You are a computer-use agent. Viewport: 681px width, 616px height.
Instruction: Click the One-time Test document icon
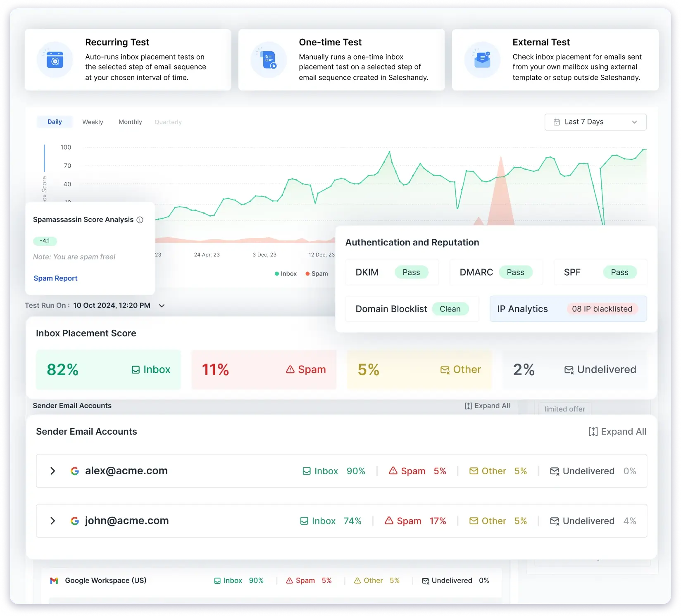coord(269,60)
